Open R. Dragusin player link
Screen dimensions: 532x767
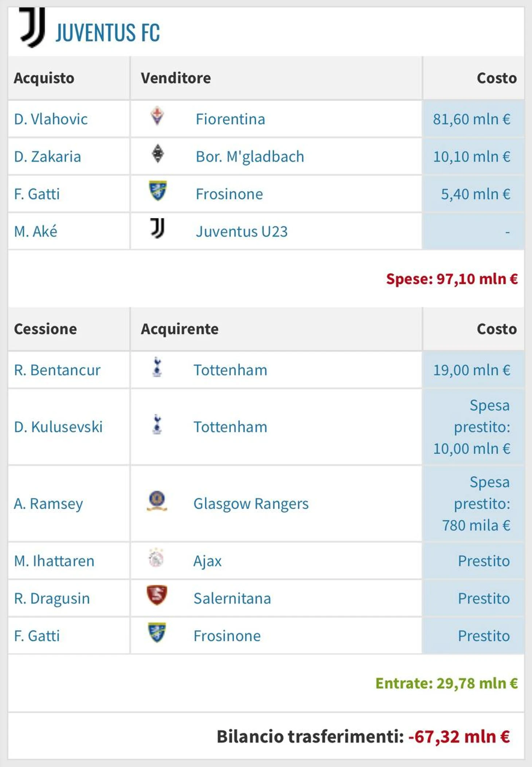(52, 599)
